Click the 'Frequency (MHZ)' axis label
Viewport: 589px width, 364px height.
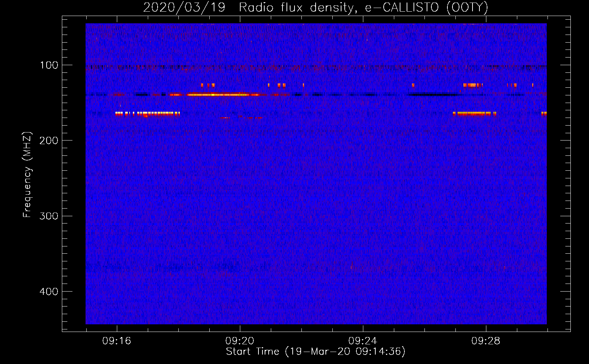tap(27, 175)
